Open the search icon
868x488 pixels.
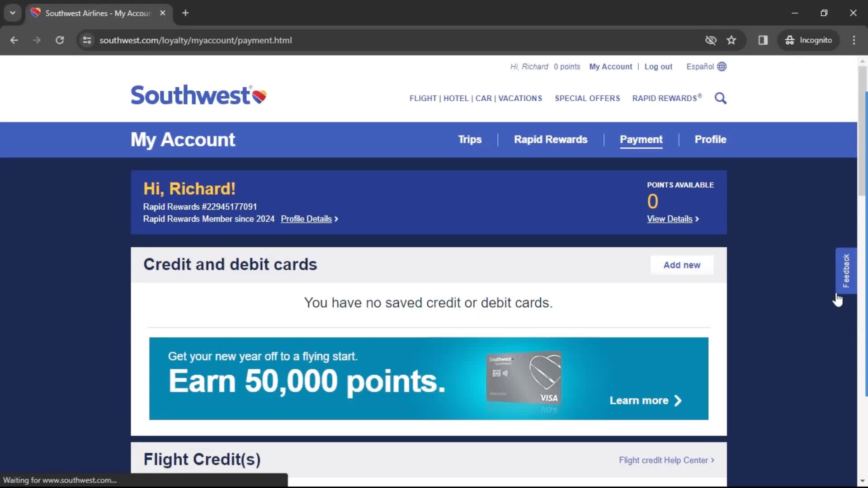click(x=721, y=98)
